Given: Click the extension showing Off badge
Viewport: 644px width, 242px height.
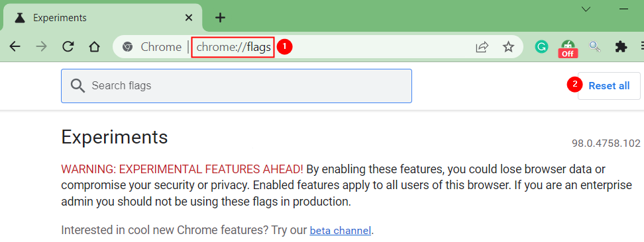Looking at the screenshot, I should (568, 48).
